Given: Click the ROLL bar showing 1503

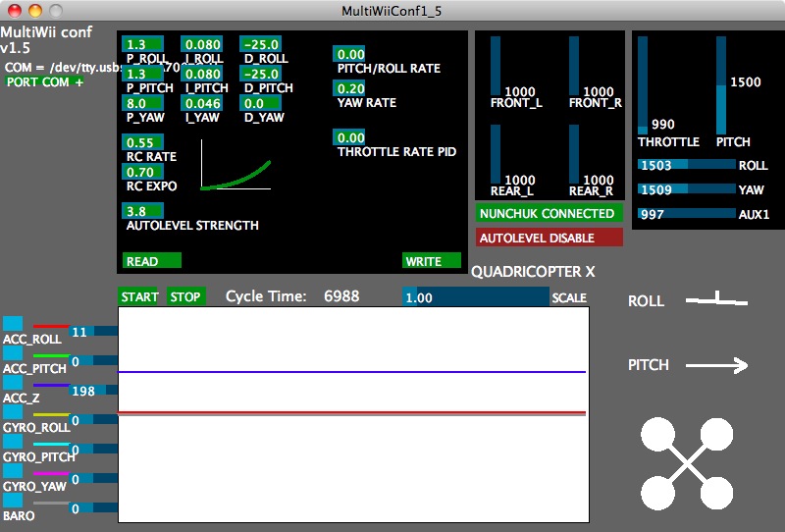Looking at the screenshot, I should (x=687, y=164).
